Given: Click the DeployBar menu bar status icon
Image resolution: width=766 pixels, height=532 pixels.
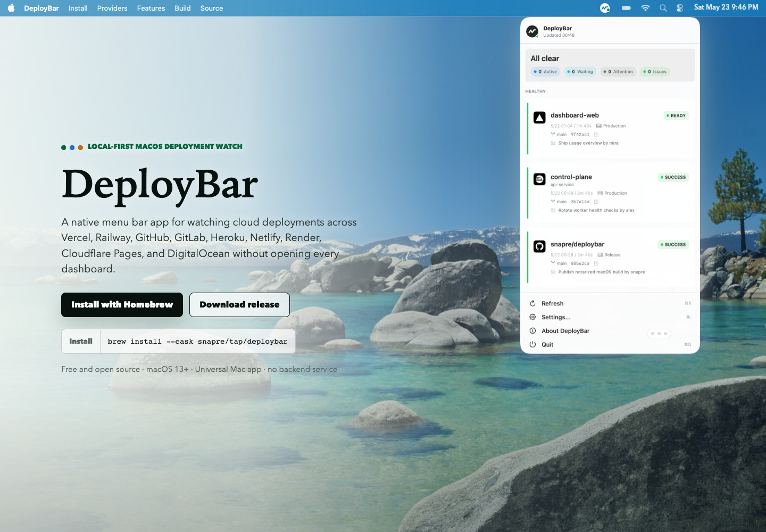Looking at the screenshot, I should 605,8.
